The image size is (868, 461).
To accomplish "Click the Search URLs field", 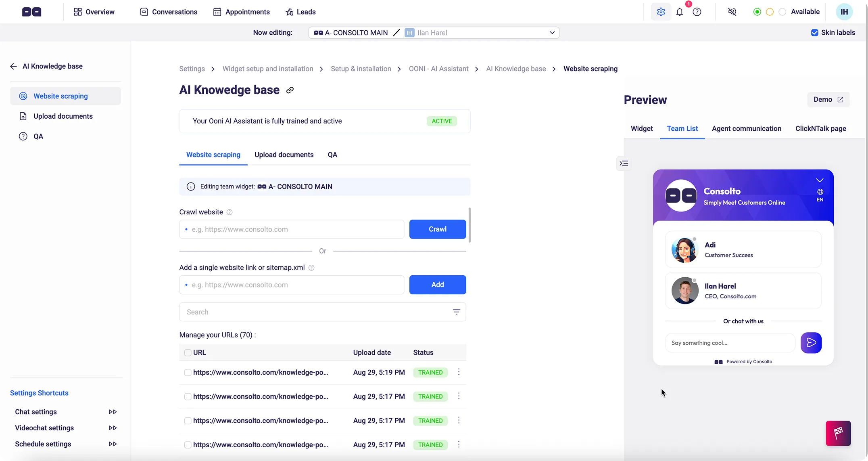I will (322, 312).
